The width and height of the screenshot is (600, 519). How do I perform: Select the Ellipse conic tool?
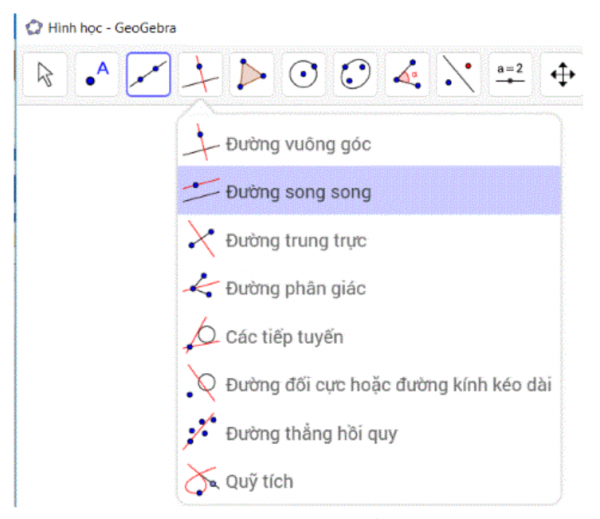355,74
